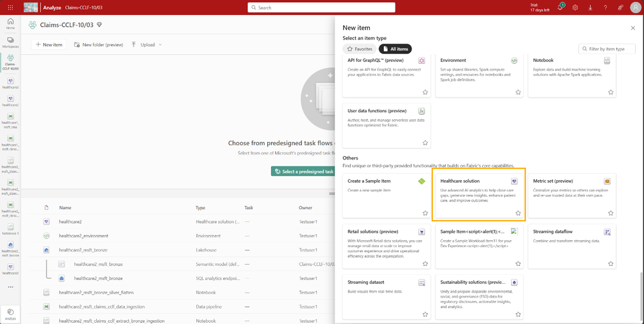Screen dimensions: 644x324
Task: Open the download icon in header
Action: 590,7
